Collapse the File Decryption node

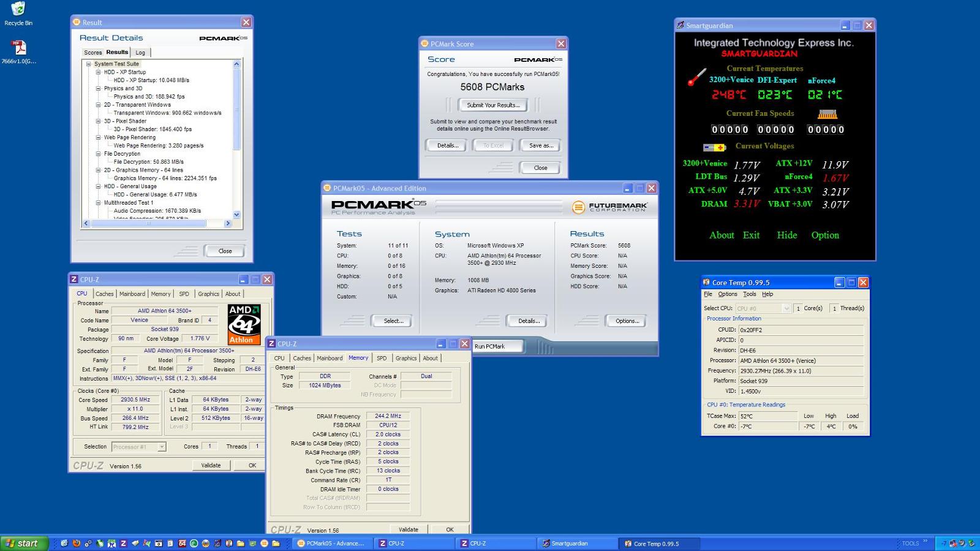pyautogui.click(x=98, y=154)
